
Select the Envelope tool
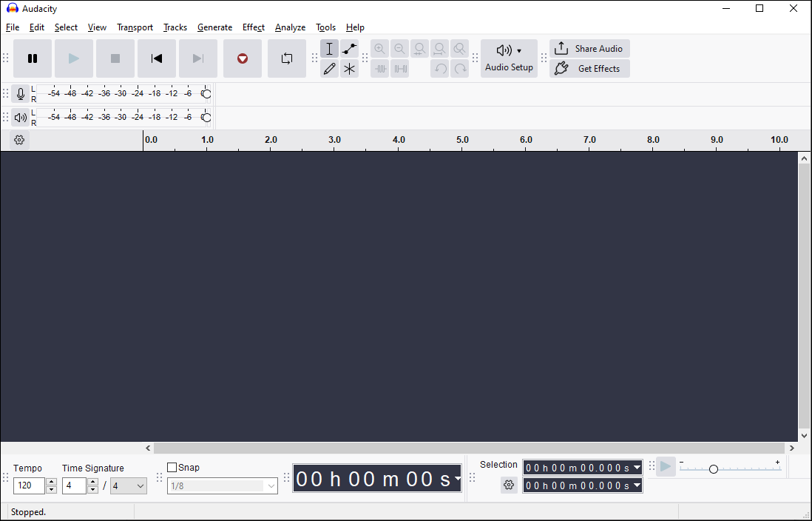tap(350, 49)
